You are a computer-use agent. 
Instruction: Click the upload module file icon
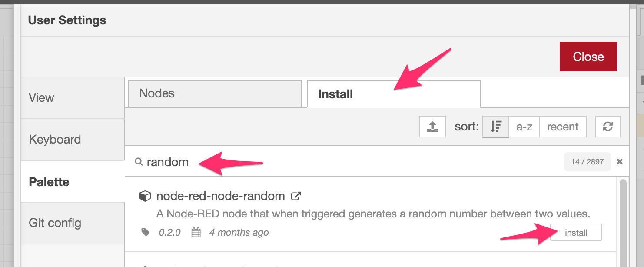tap(432, 127)
